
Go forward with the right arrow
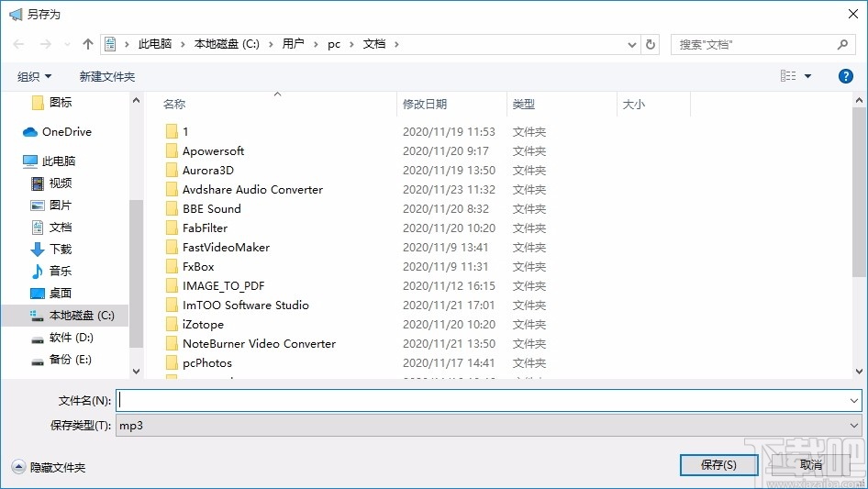coord(45,44)
